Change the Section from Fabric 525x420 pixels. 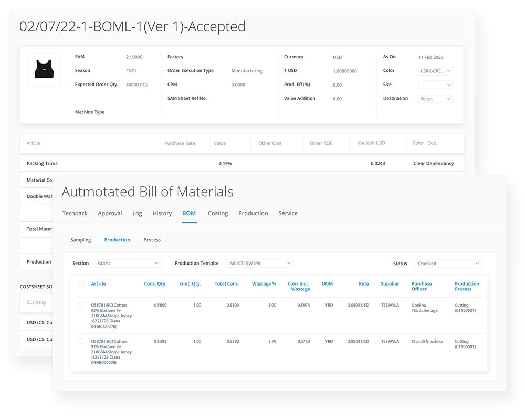click(x=128, y=262)
